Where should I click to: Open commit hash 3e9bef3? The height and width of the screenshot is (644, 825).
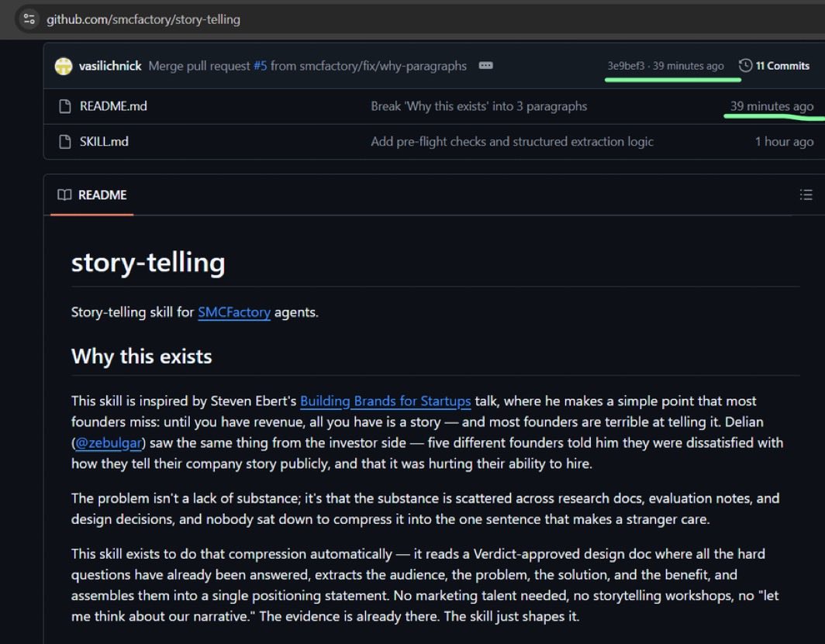tap(626, 66)
